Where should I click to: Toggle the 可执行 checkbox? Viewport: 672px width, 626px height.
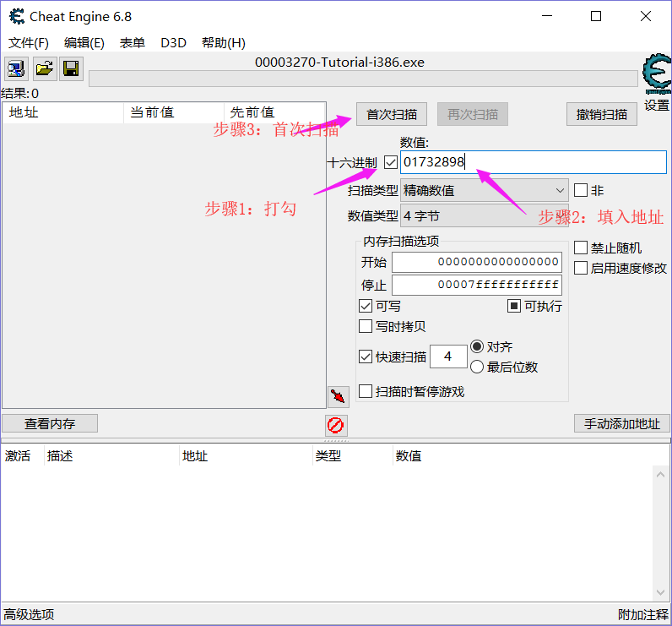coord(513,306)
